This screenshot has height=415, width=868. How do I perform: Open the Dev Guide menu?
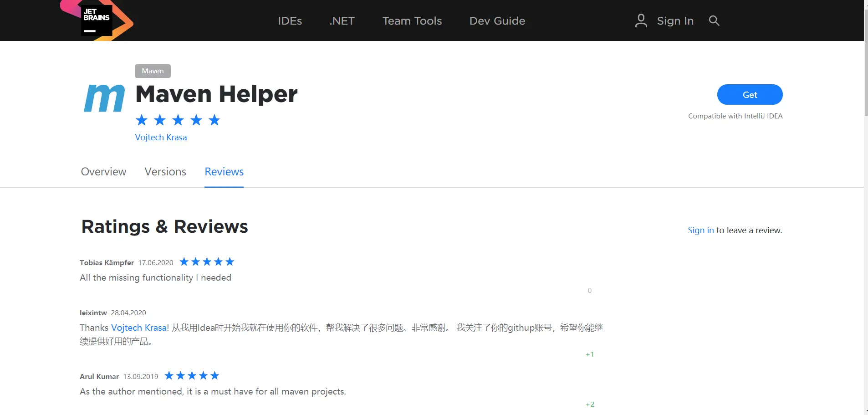(x=496, y=20)
